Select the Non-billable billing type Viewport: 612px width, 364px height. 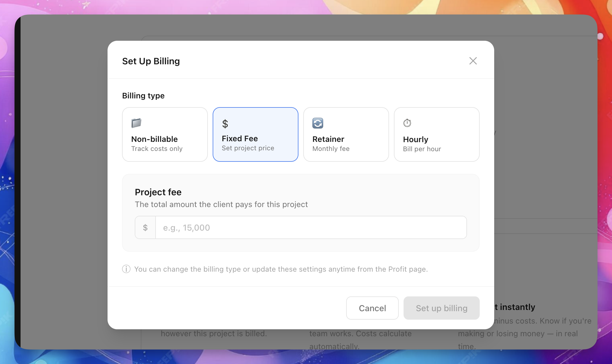click(165, 135)
